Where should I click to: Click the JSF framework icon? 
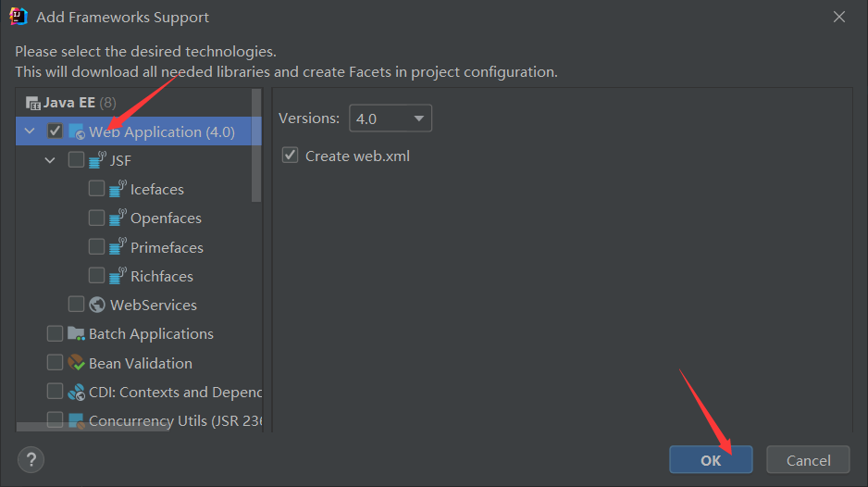98,161
